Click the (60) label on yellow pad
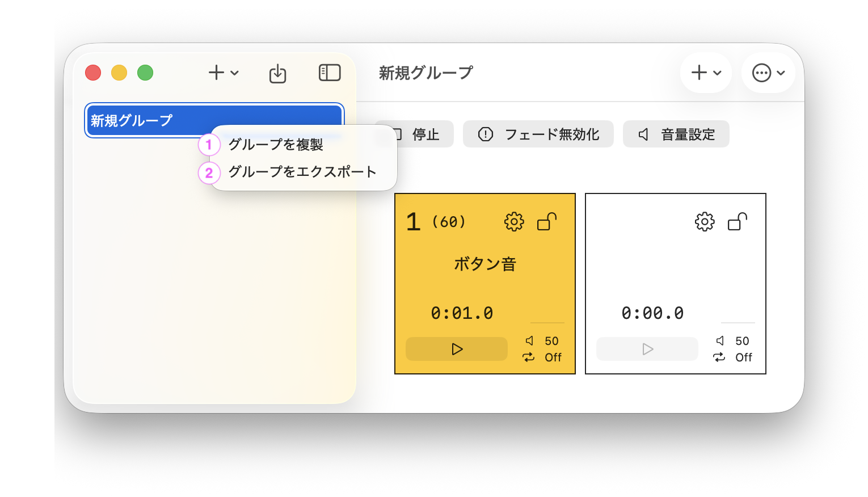Screen dimensions: 868x497 pyautogui.click(x=449, y=221)
